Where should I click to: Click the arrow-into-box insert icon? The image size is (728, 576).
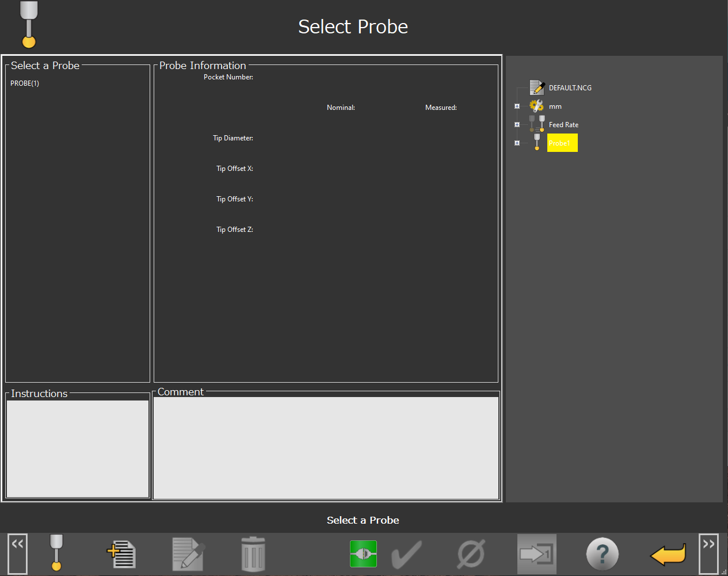click(x=536, y=554)
